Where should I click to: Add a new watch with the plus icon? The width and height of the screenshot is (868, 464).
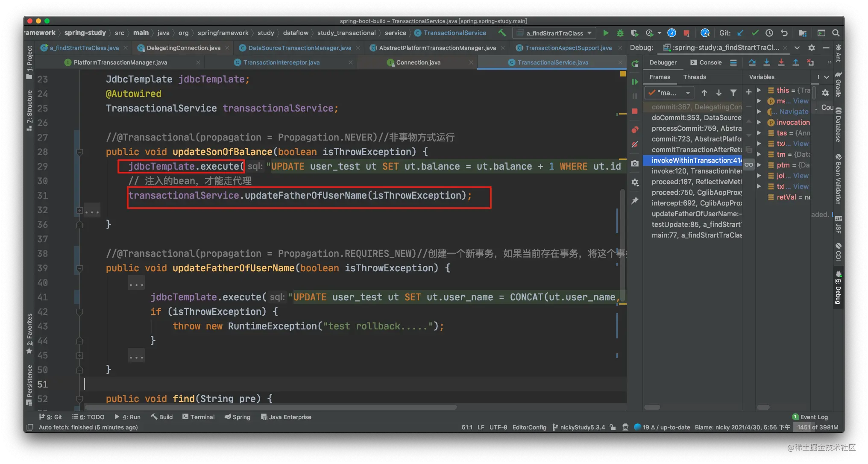pyautogui.click(x=748, y=92)
